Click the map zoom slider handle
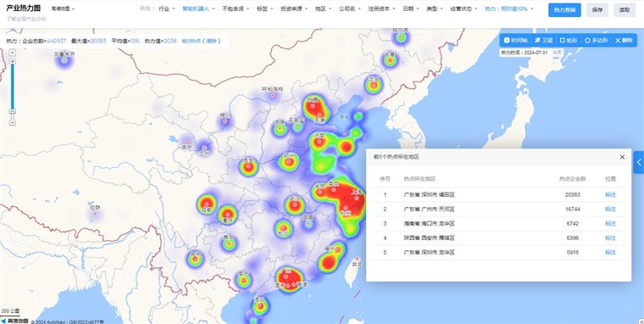 (13, 111)
